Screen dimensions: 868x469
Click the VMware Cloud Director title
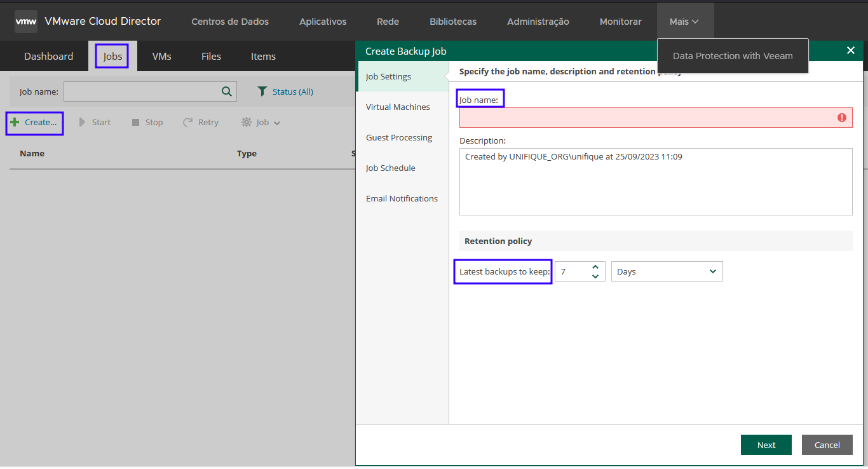click(x=103, y=21)
